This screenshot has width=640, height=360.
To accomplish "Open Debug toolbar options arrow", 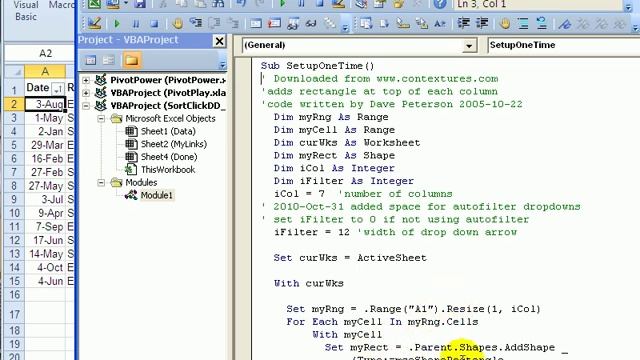I will [x=345, y=27].
